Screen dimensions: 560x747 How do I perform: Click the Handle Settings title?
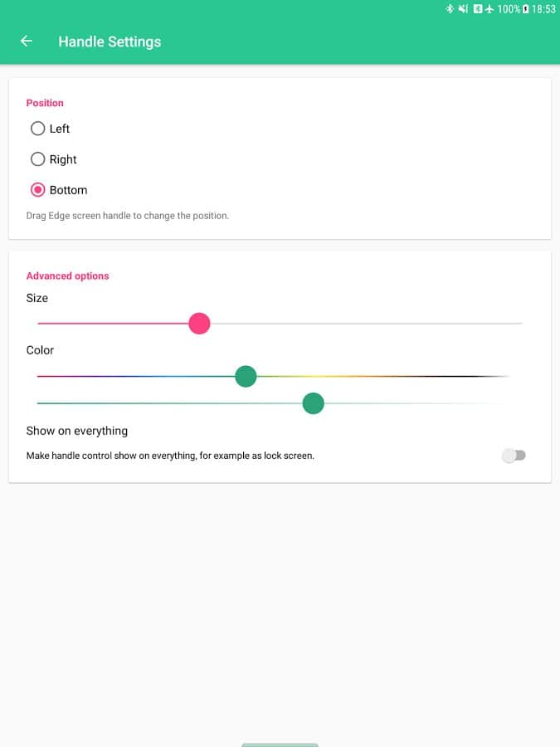(110, 41)
